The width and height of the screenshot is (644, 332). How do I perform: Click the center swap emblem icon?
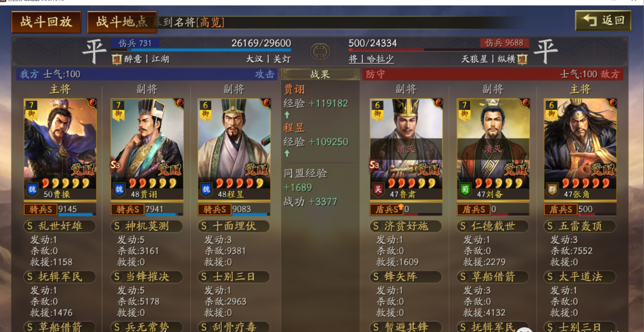320,51
